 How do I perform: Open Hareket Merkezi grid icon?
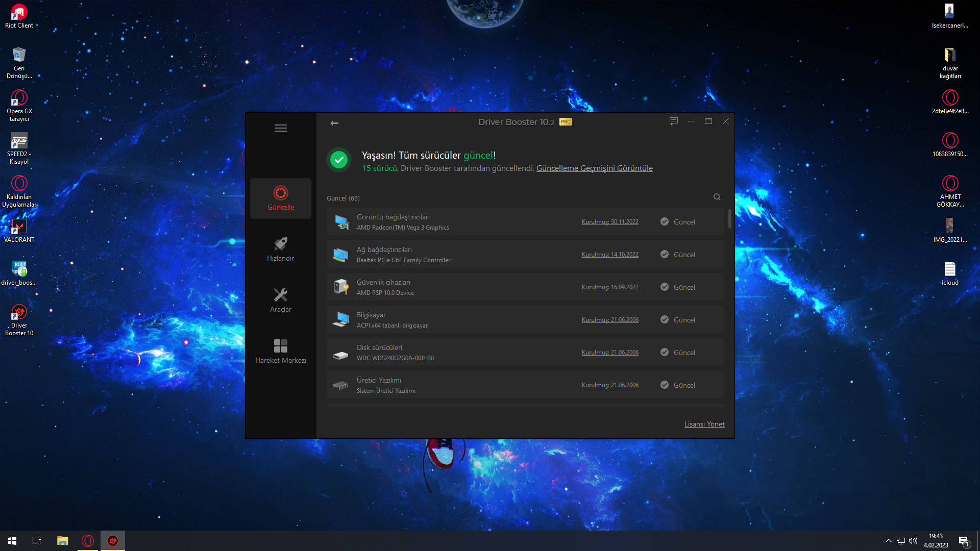point(281,352)
